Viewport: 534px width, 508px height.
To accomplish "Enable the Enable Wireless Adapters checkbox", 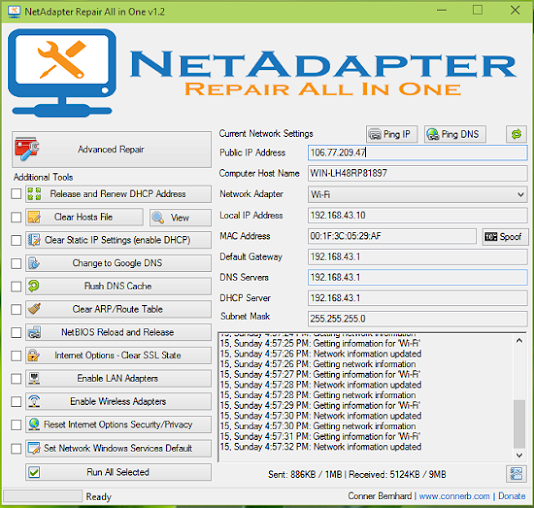I will (16, 401).
